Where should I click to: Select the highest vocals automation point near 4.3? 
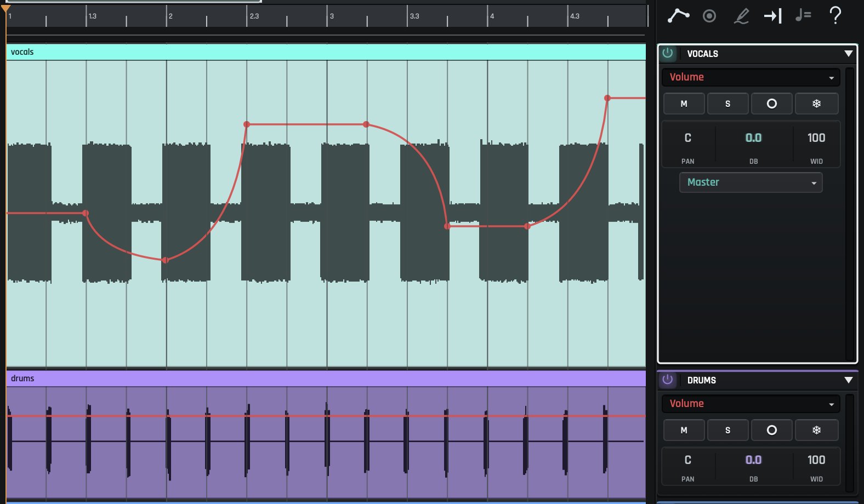(607, 98)
